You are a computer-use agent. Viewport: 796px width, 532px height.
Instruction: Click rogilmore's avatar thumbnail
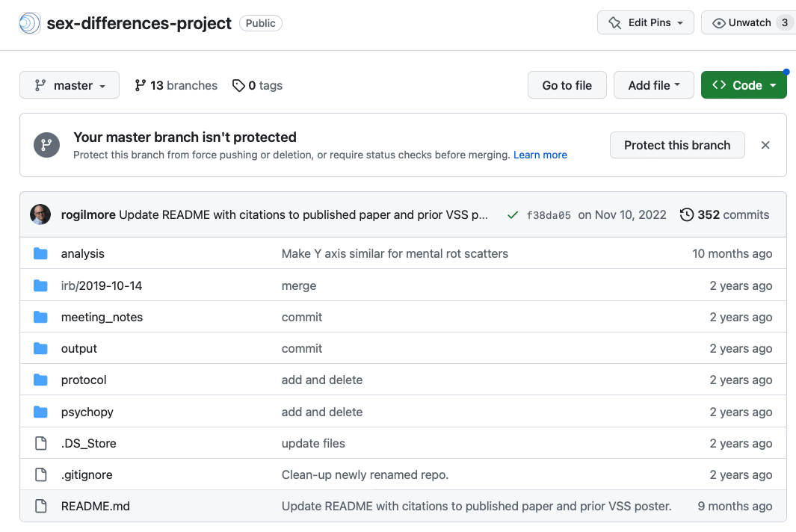[40, 215]
